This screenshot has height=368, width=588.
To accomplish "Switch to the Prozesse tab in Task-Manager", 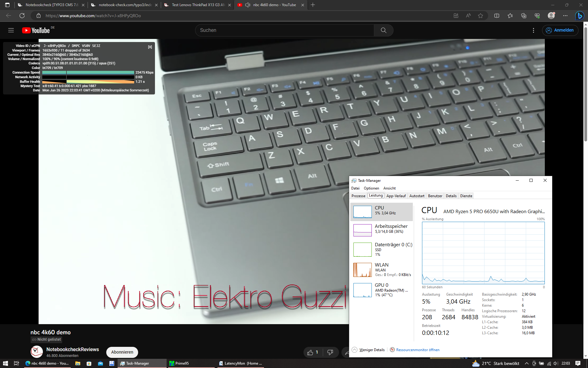I will pos(358,196).
